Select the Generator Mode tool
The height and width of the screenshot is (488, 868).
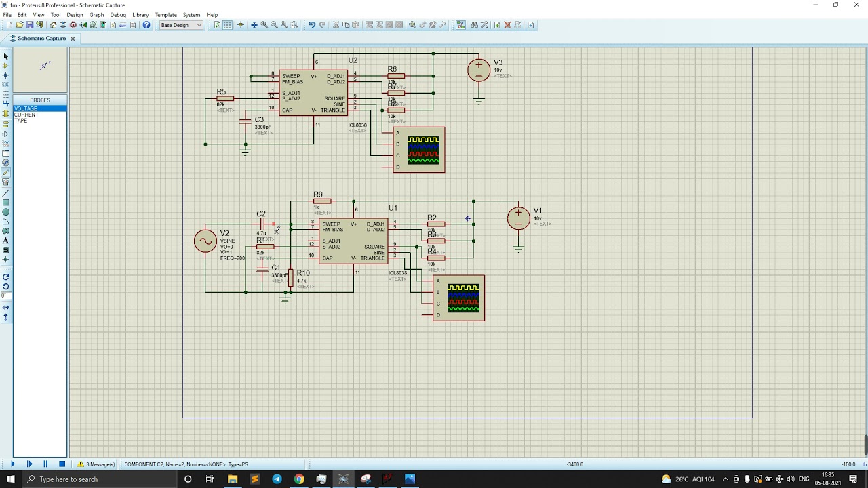tap(6, 163)
